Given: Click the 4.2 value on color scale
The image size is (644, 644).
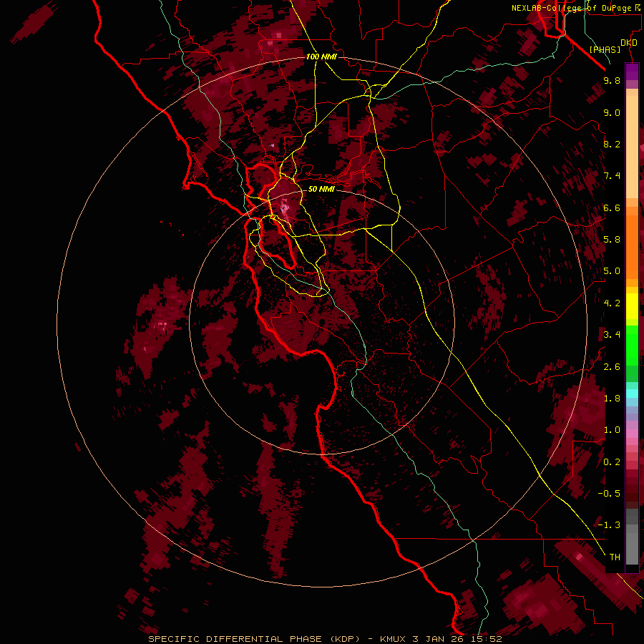Looking at the screenshot, I should tap(612, 303).
